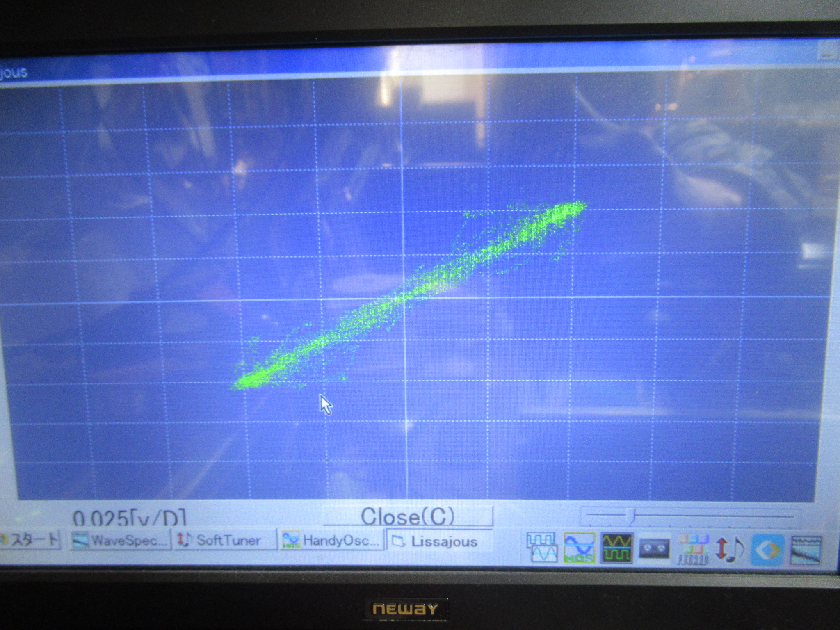Click the blue HOS oscilloscope tray icon
Screen dimensions: 840x630
pos(579,547)
